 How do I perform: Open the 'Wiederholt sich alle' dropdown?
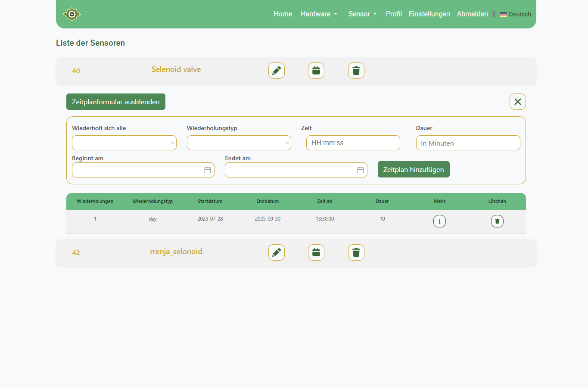click(124, 143)
